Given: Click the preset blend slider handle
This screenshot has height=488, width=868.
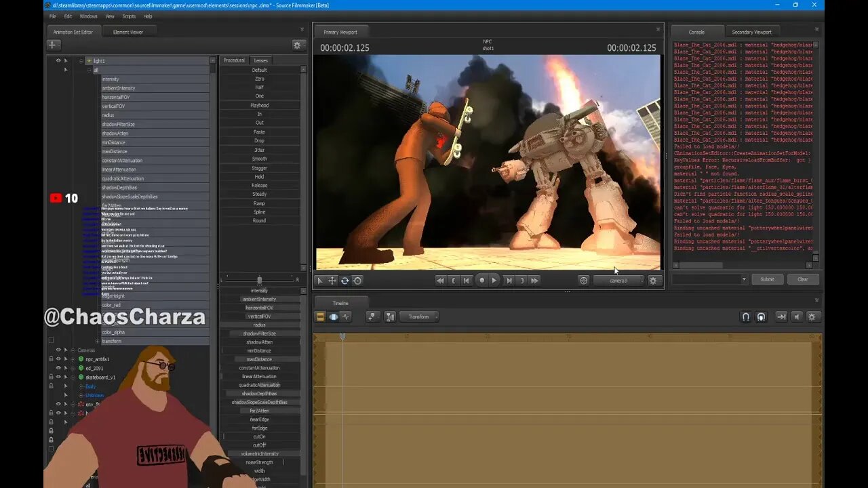Looking at the screenshot, I should coord(259,280).
